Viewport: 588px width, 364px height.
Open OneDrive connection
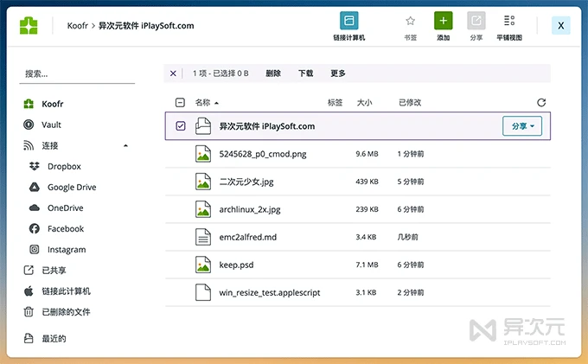coord(65,208)
